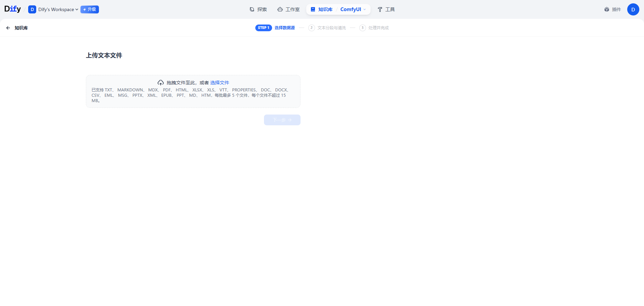This screenshot has width=644, height=306.
Task: Click step 2 文本分段与清洗 indicator
Action: click(327, 28)
